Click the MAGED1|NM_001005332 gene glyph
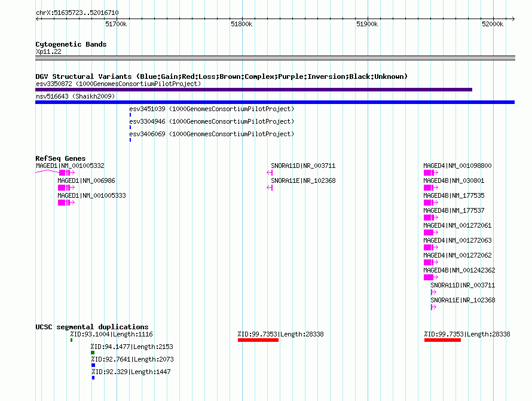 coord(55,173)
